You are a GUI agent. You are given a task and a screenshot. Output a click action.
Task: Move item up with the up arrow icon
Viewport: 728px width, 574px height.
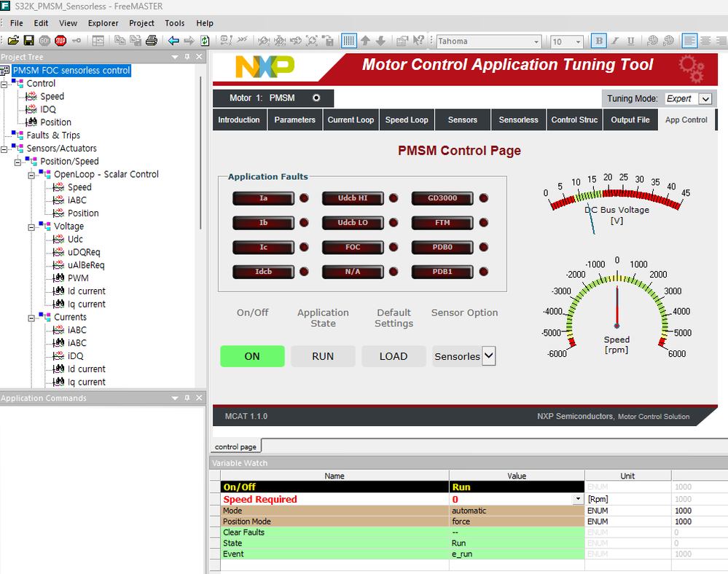pyautogui.click(x=365, y=41)
